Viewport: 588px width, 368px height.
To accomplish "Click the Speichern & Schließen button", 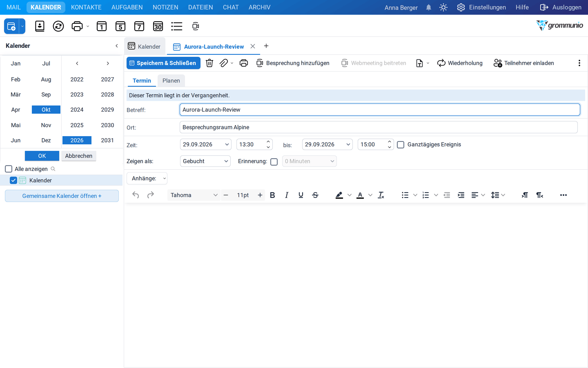I will 163,63.
